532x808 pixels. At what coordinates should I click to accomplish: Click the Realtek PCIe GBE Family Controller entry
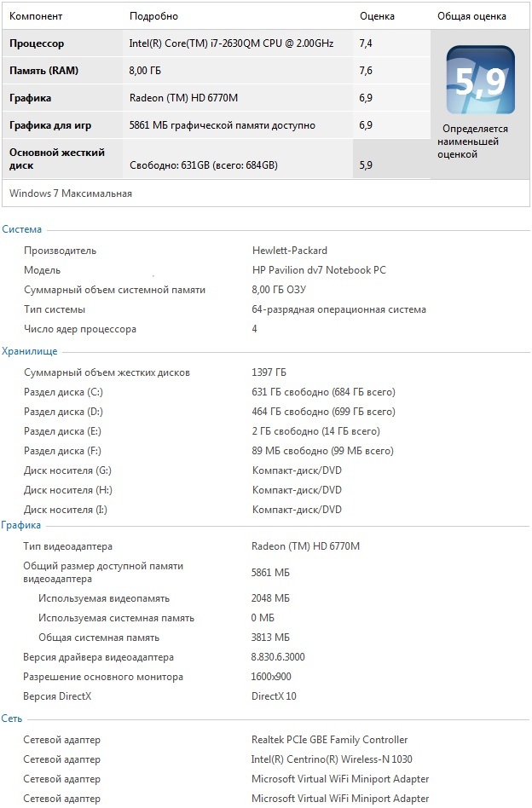(329, 740)
